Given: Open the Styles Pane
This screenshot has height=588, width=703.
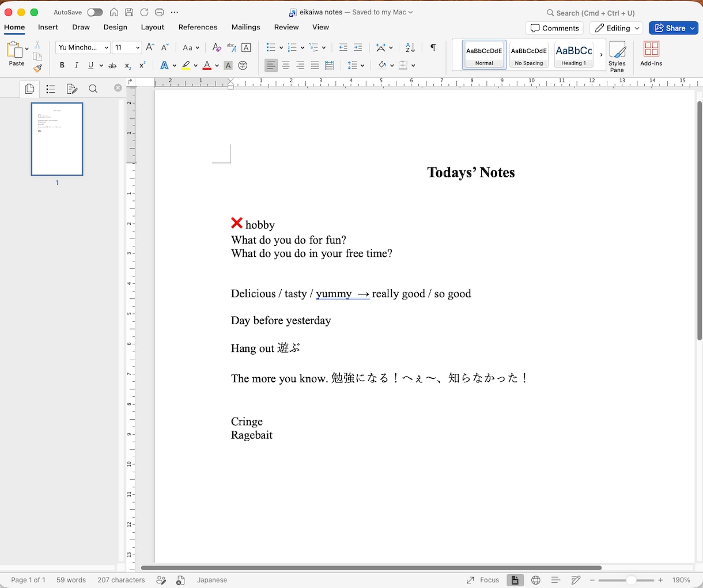Looking at the screenshot, I should tap(617, 56).
